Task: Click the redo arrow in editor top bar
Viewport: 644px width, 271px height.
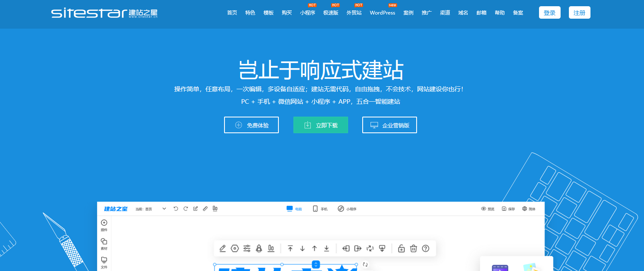Action: 186,209
